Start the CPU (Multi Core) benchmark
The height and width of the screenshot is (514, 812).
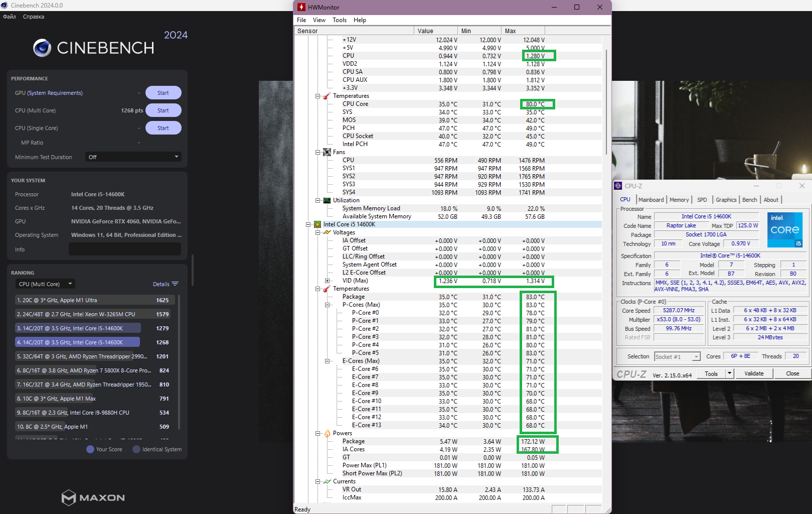(x=164, y=110)
